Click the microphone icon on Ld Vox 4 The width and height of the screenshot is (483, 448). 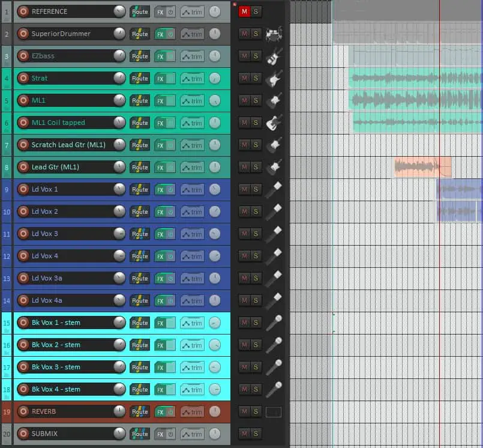click(274, 256)
